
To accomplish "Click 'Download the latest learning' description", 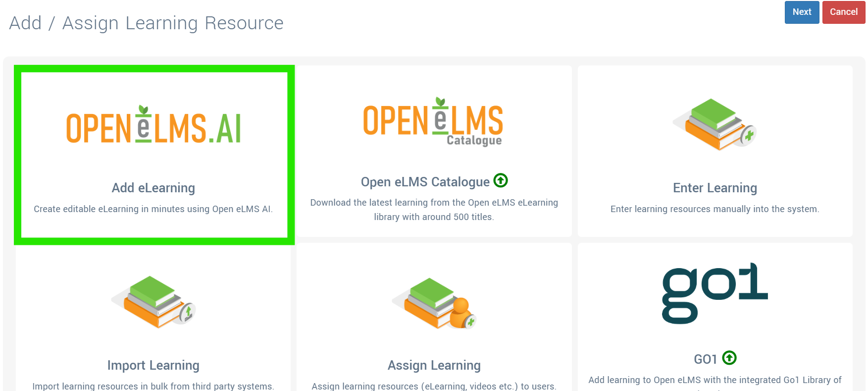I will point(434,210).
